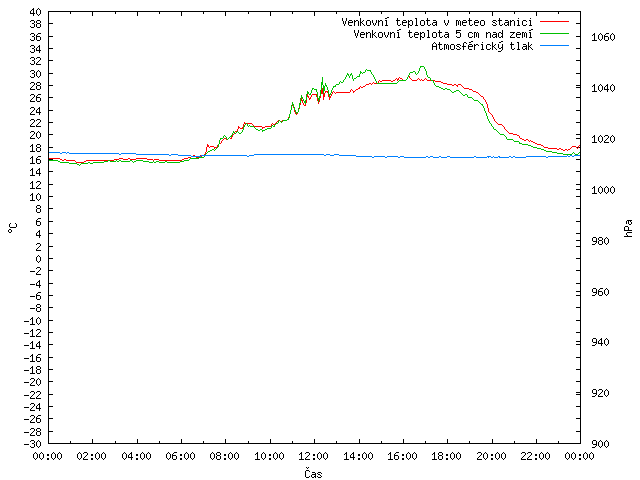Click the legend entry 'Atmosférický tlak'
This screenshot has width=640, height=480.
482,46
